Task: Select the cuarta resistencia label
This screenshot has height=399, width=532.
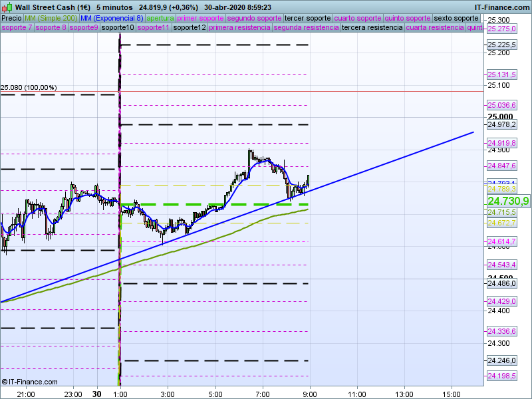Action: click(x=435, y=28)
